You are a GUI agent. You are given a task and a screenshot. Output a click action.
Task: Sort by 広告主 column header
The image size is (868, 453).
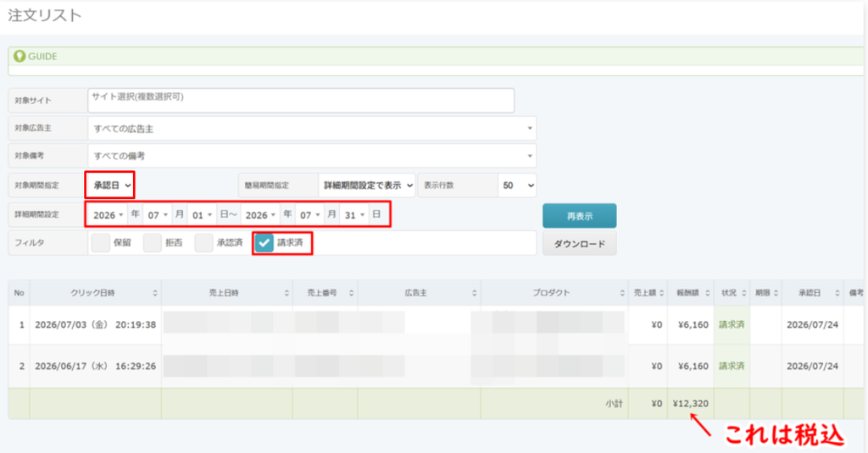[419, 293]
